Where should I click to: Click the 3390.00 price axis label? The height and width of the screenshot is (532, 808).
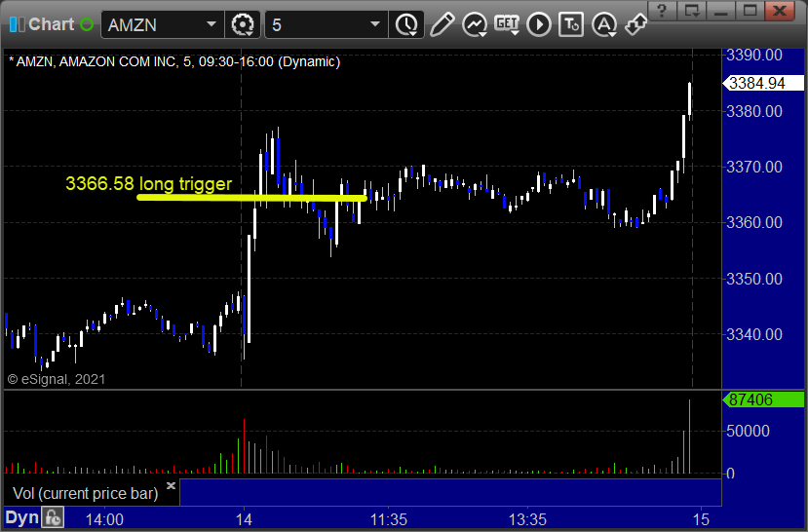pos(753,55)
